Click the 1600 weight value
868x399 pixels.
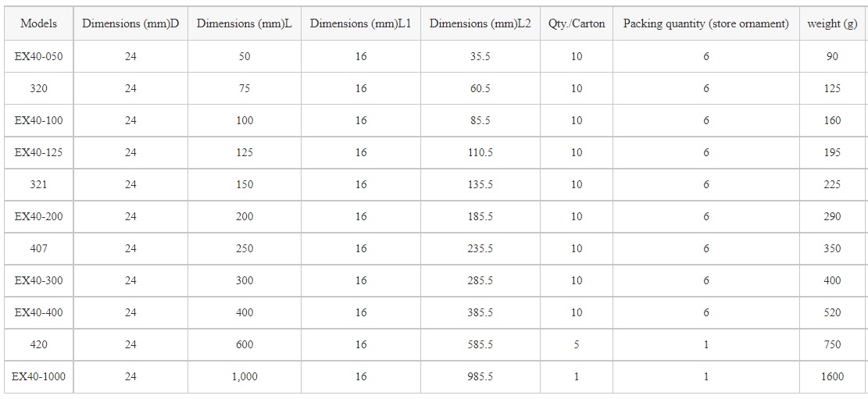pyautogui.click(x=832, y=376)
